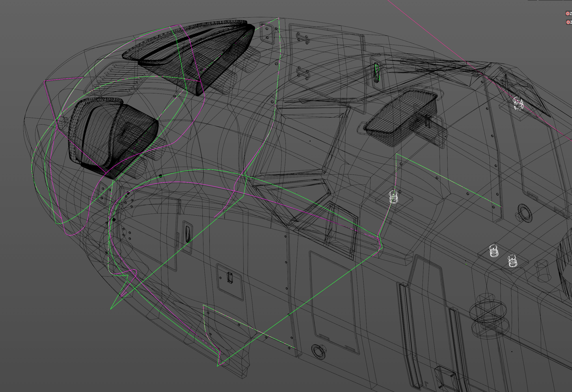Select the left locator of the lower-right white pair
Screen dimensions: 572x392
[x=494, y=251]
